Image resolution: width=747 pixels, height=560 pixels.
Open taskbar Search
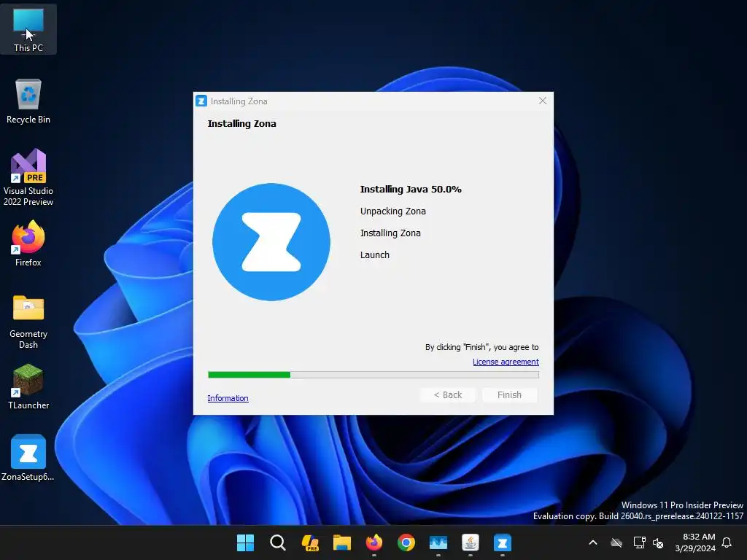pyautogui.click(x=278, y=542)
